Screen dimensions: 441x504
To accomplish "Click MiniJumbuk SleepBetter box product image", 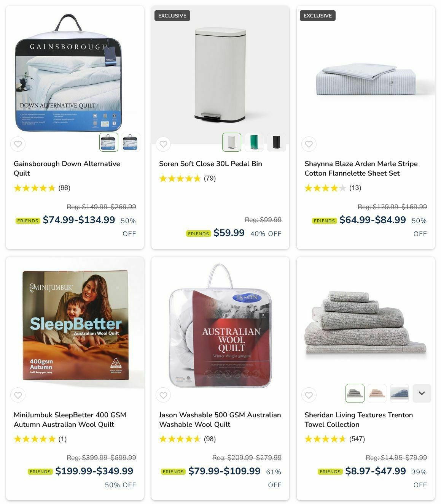I will tap(75, 325).
